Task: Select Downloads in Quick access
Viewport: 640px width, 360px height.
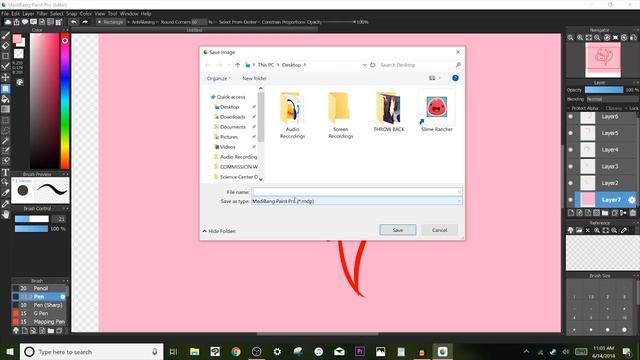Action: tap(232, 117)
